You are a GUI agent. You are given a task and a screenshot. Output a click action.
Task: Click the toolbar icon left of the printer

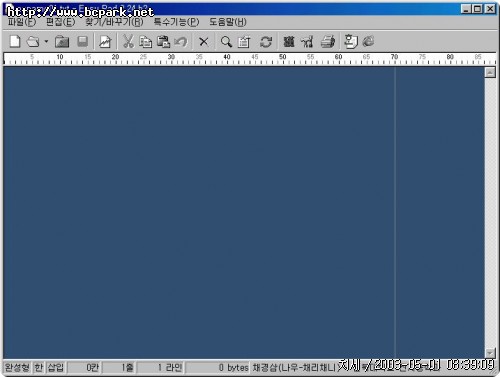(x=307, y=42)
